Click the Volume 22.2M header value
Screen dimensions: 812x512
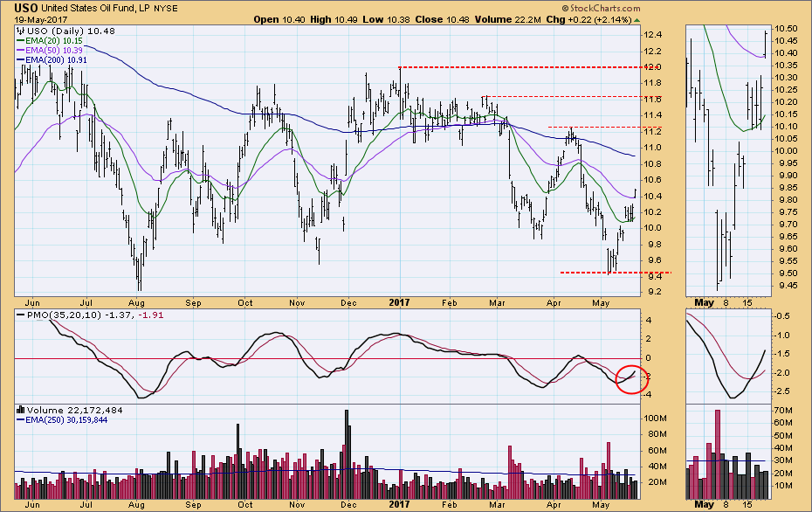pos(508,19)
